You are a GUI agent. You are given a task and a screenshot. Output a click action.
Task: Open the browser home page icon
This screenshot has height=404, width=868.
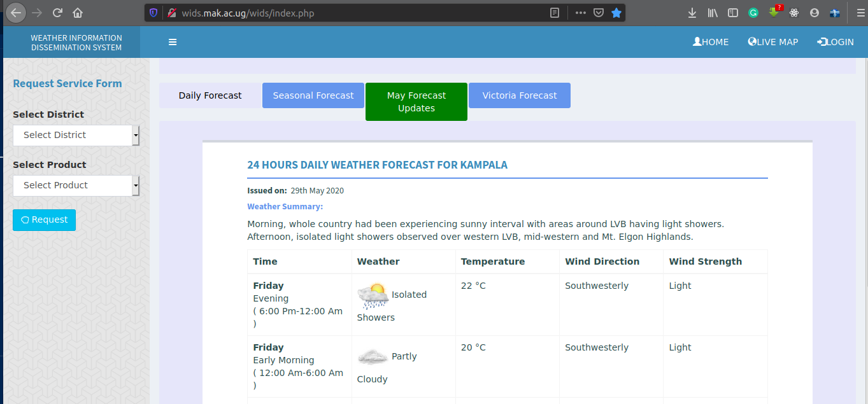78,13
